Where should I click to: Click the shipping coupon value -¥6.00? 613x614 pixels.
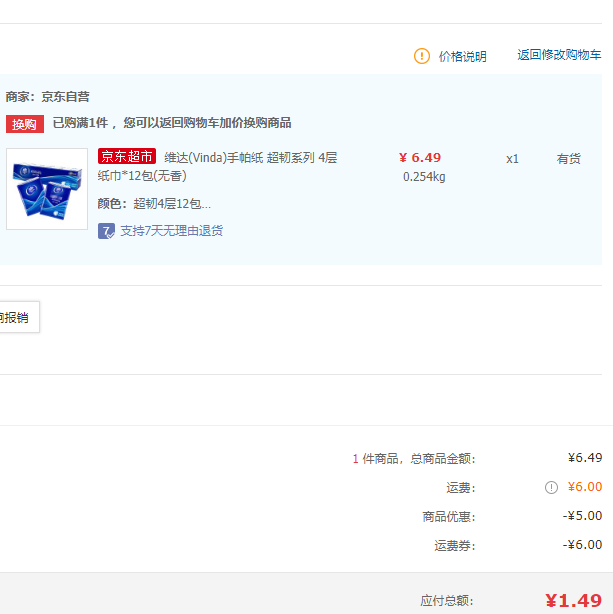click(582, 545)
